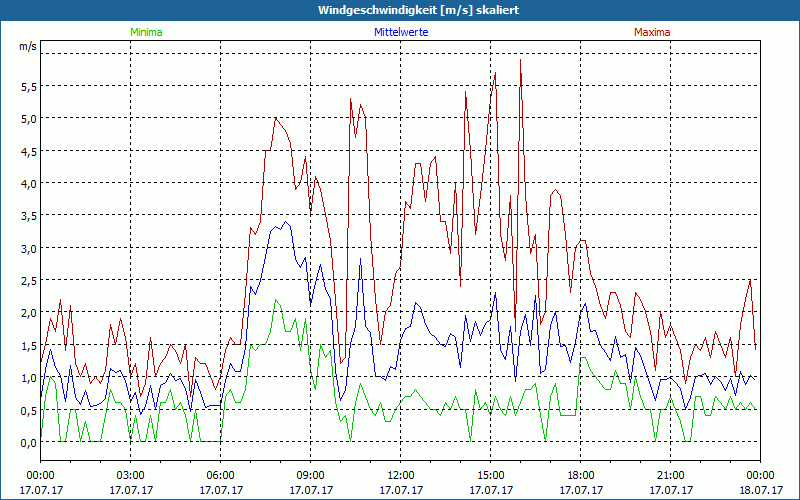Click the red Maxima peak at 16:00

(520, 60)
